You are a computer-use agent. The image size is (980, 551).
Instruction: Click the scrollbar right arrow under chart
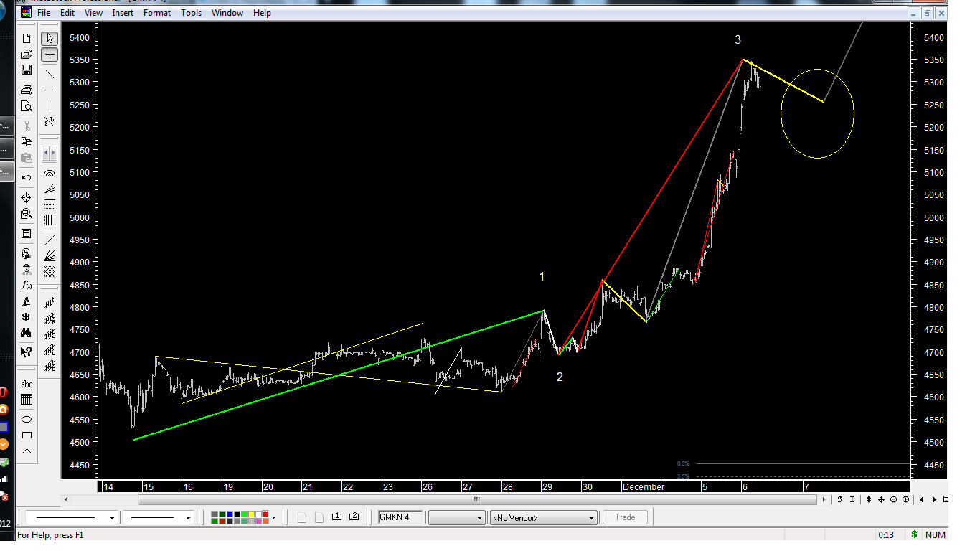click(x=824, y=499)
